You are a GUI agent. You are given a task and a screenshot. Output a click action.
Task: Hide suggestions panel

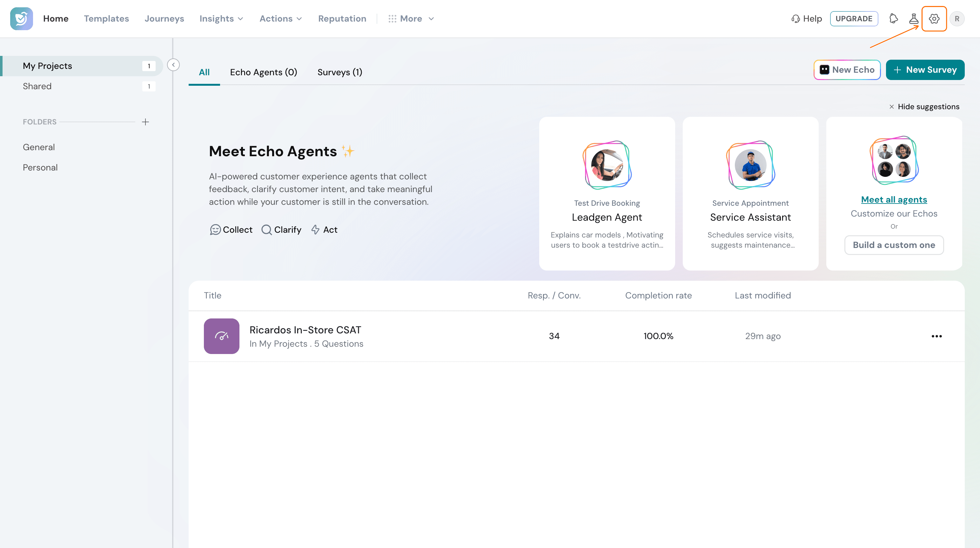[x=924, y=106]
